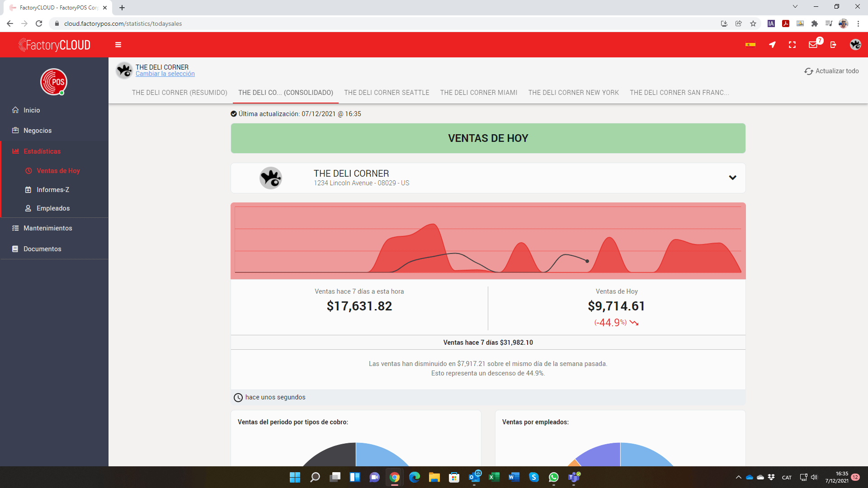Switch to THE DELI CORNER SEATTLE tab

click(x=387, y=93)
